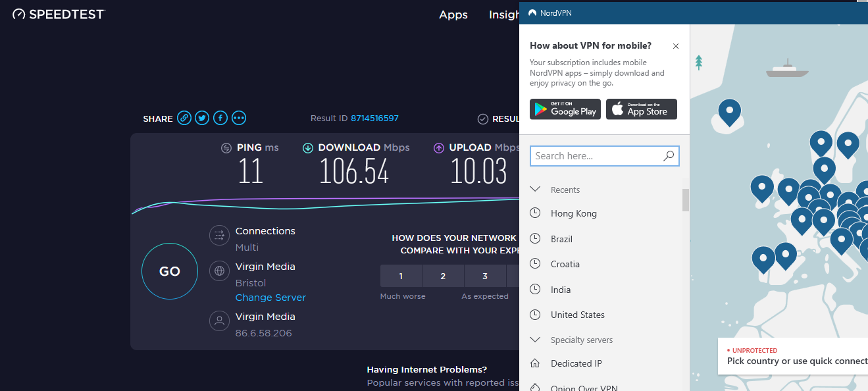Click the clock icon beside Brazil
The width and height of the screenshot is (868, 391).
536,239
